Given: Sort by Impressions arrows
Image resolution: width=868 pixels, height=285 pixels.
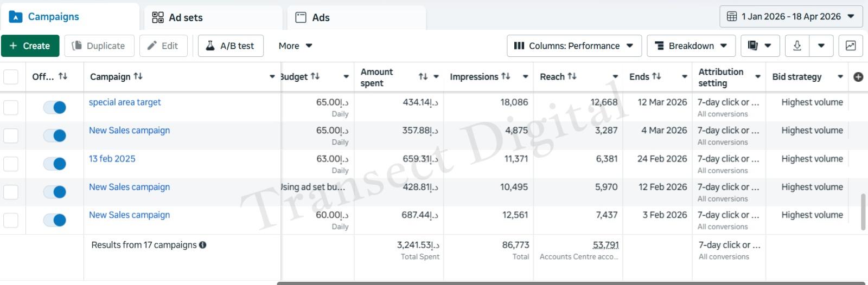Looking at the screenshot, I should [x=506, y=76].
